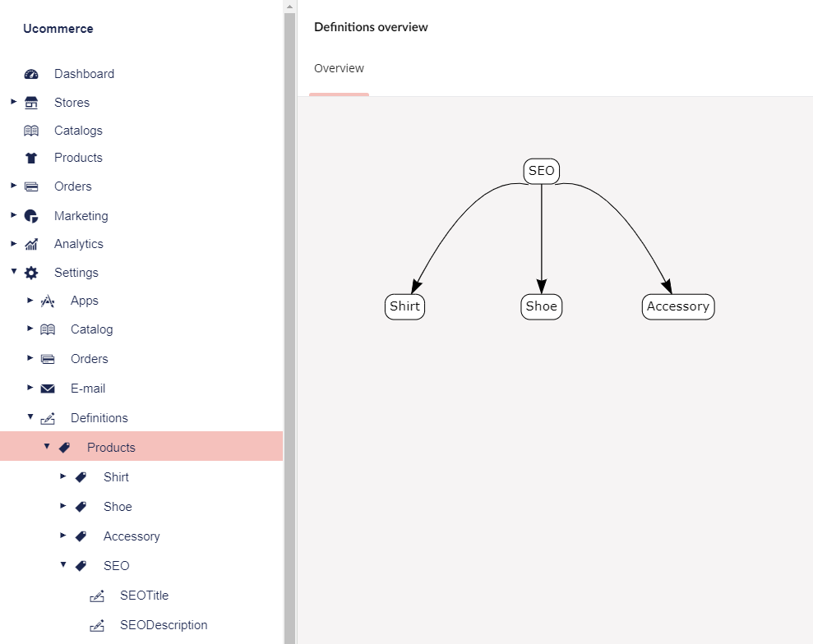Click the Ucommerce title link
The height and width of the screenshot is (644, 813).
coord(58,29)
